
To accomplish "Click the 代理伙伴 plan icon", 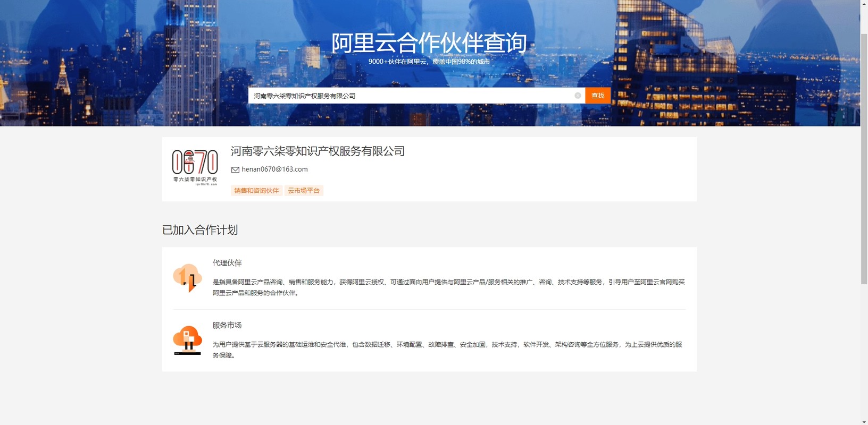I will click(x=187, y=278).
